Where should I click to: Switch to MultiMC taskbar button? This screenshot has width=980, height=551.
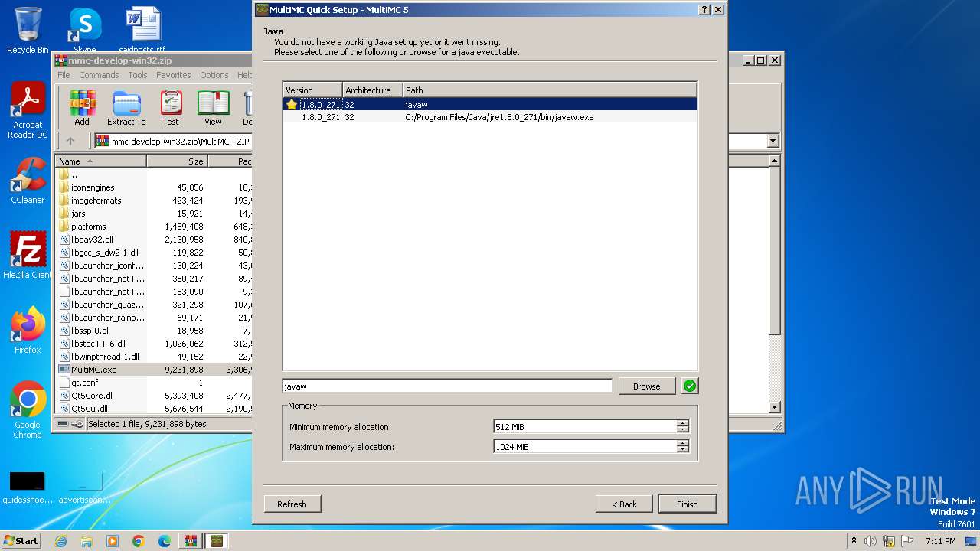point(217,541)
